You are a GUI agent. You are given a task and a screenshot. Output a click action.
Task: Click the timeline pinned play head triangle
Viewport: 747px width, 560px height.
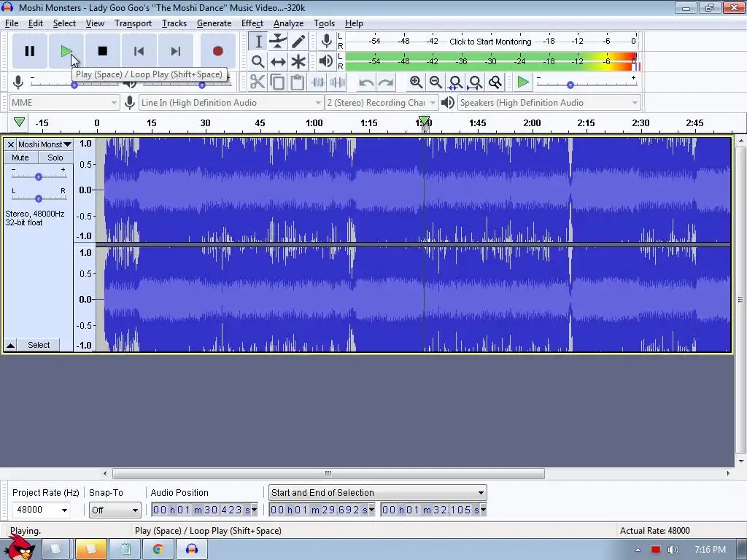tap(19, 122)
